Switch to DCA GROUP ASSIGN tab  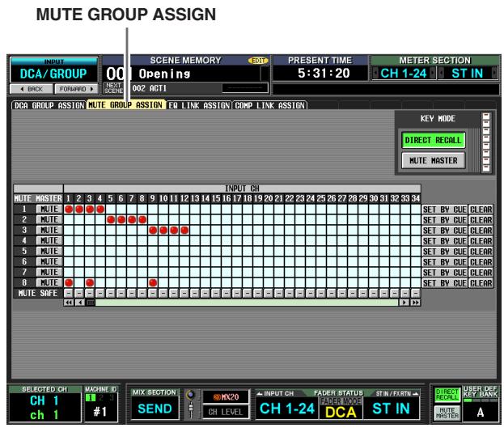pyautogui.click(x=49, y=105)
